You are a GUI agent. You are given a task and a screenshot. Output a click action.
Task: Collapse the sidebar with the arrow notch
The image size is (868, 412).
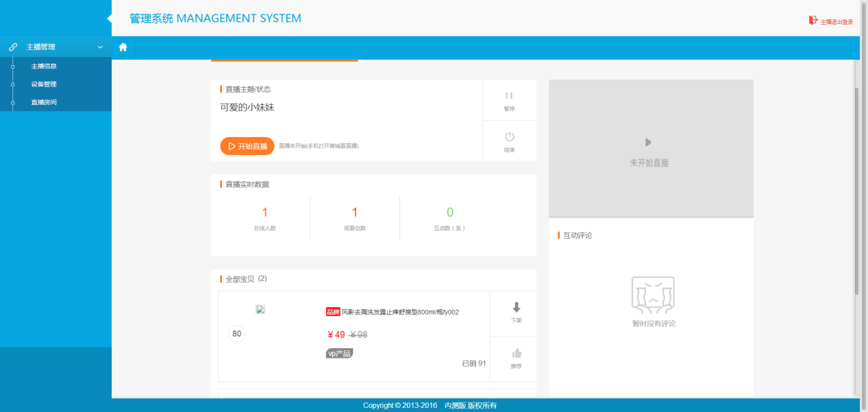click(x=110, y=19)
